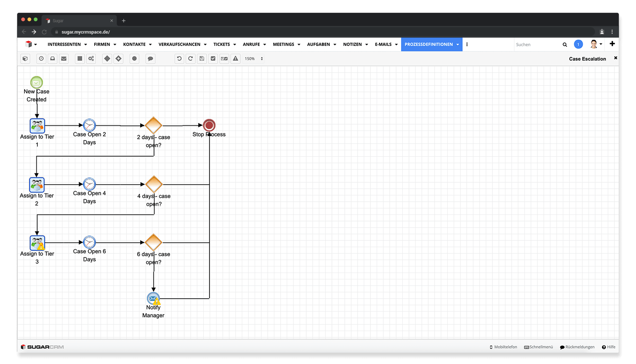The width and height of the screenshot is (636, 364).
Task: Select the Notify Manager node on canvas
Action: [153, 299]
